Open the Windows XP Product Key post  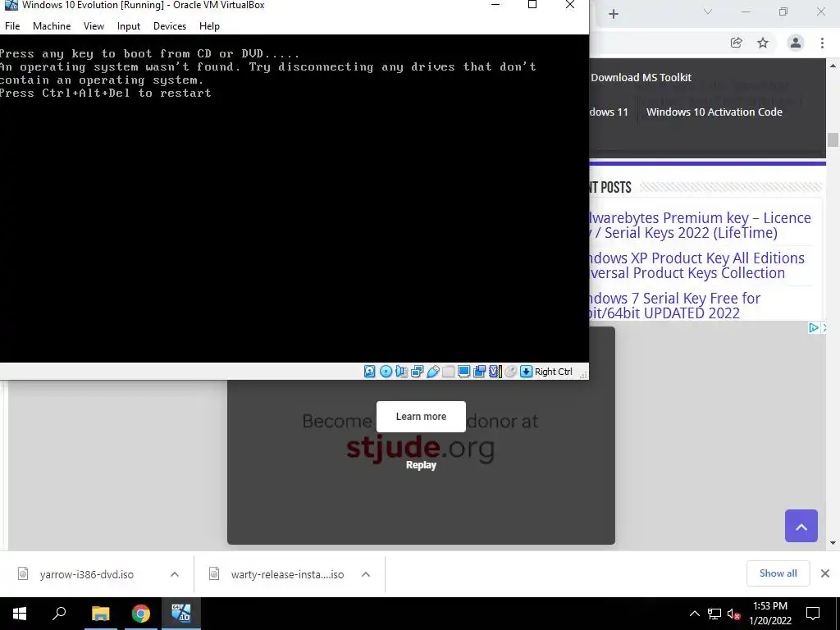[x=696, y=265]
